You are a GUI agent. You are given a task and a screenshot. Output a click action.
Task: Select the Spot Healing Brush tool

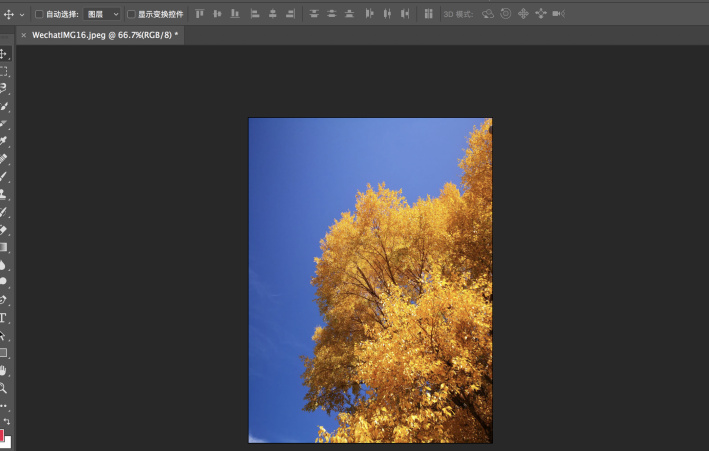point(3,159)
